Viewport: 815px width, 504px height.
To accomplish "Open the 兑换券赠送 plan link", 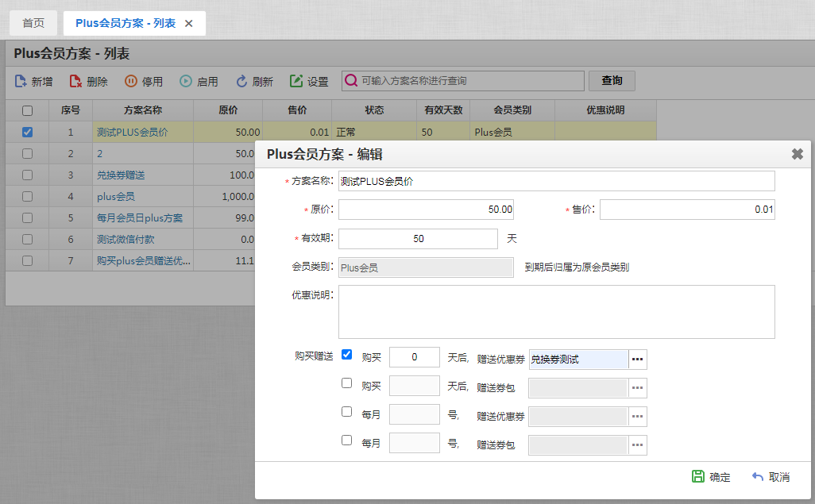I will pyautogui.click(x=121, y=175).
